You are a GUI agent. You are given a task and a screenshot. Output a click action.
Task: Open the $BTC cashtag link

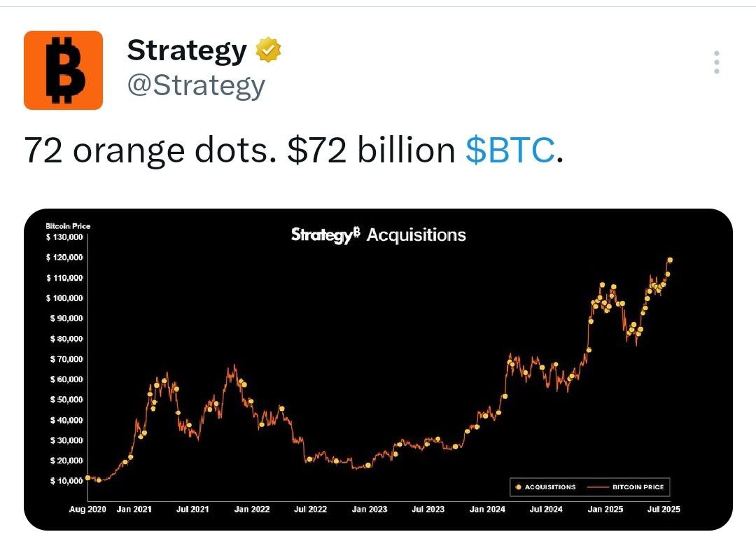click(510, 150)
